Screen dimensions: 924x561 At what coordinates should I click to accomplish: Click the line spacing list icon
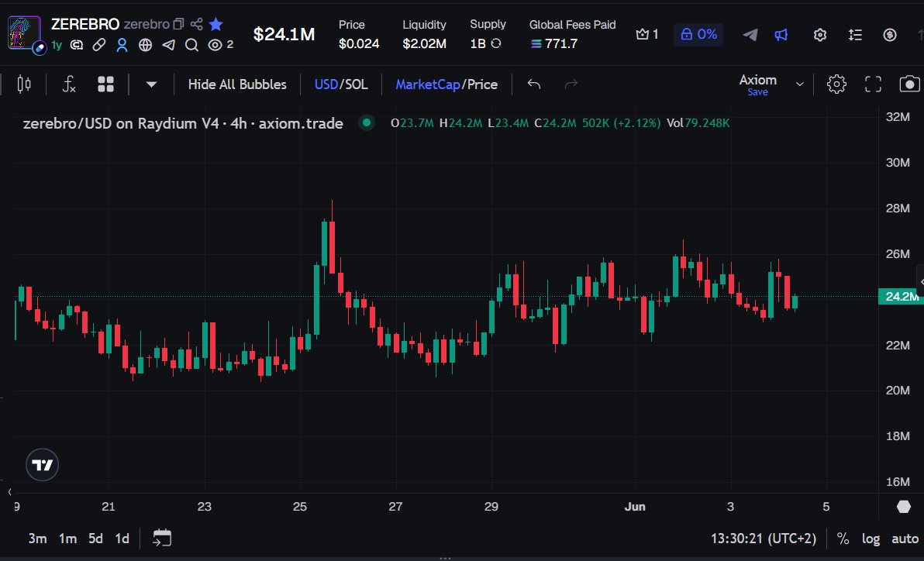[855, 35]
